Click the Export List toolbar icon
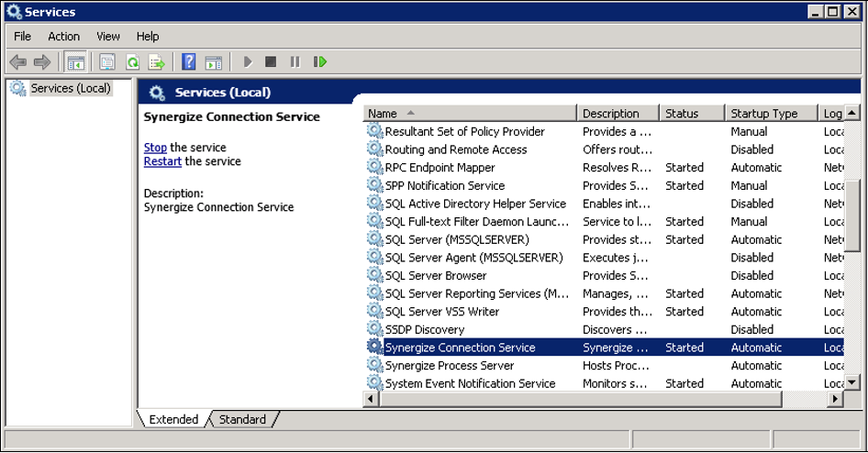This screenshot has height=453, width=868. tap(157, 62)
